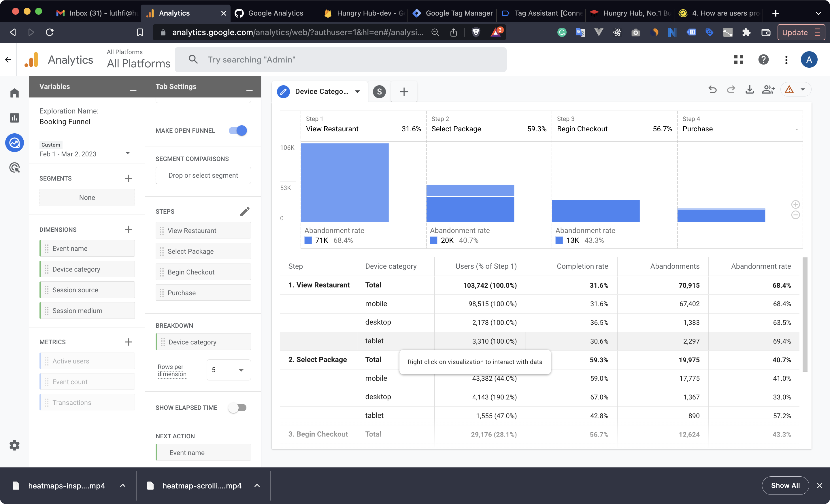Expand the custom date range selector
830x504 pixels.
[128, 153]
